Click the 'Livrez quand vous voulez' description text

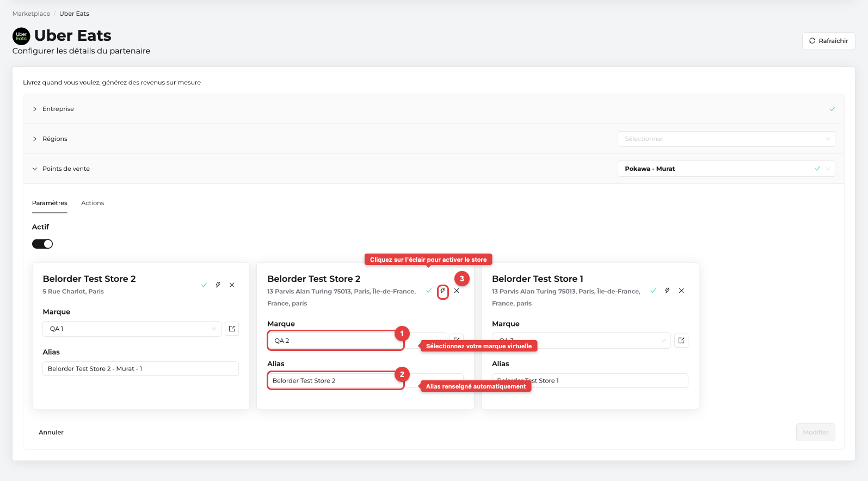click(x=112, y=83)
